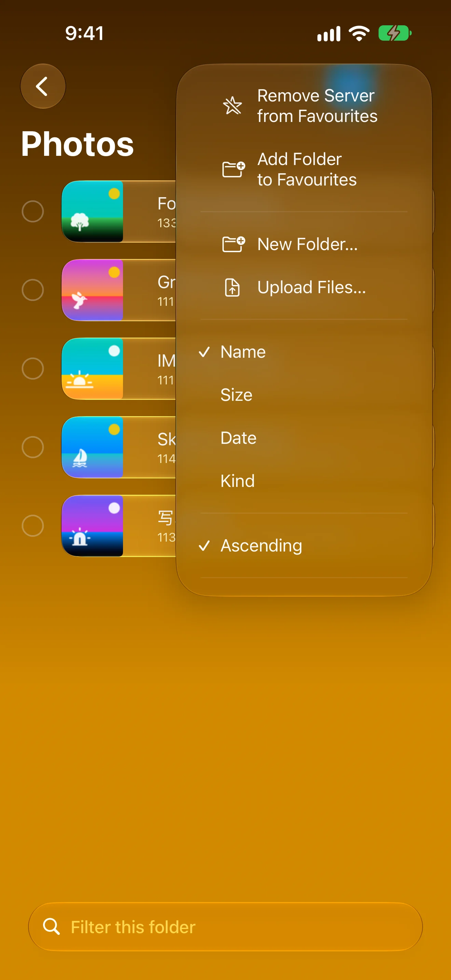451x980 pixels.
Task: Choose Upload Files... menu entry
Action: [x=304, y=287]
